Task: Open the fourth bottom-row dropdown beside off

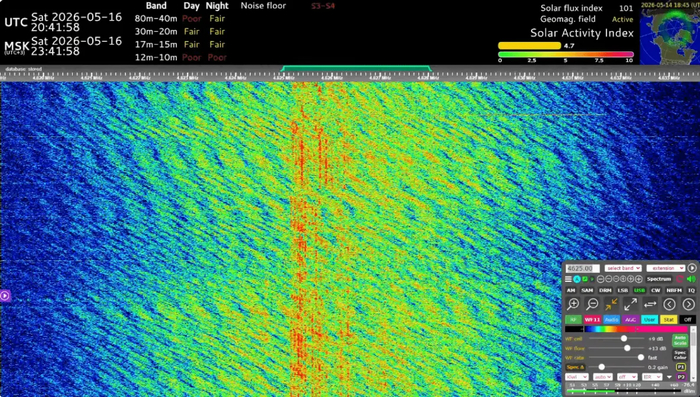Action: click(x=652, y=377)
